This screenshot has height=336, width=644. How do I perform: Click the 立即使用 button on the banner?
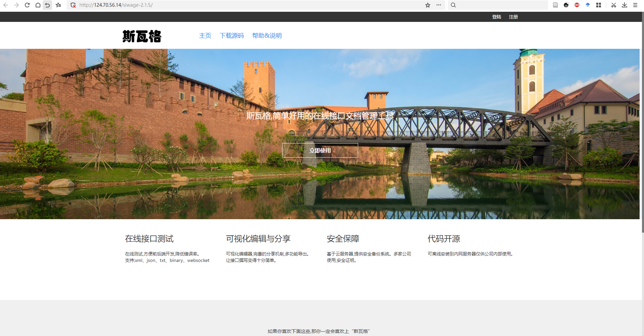(320, 150)
